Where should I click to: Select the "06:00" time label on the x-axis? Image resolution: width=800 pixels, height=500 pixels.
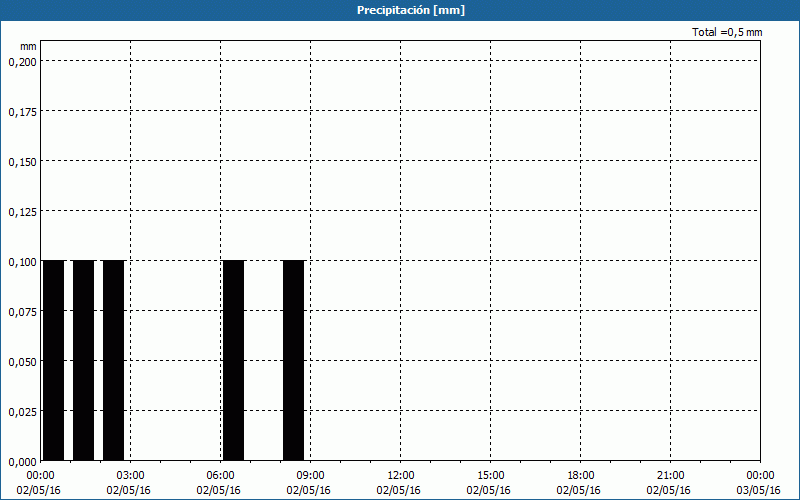220,476
